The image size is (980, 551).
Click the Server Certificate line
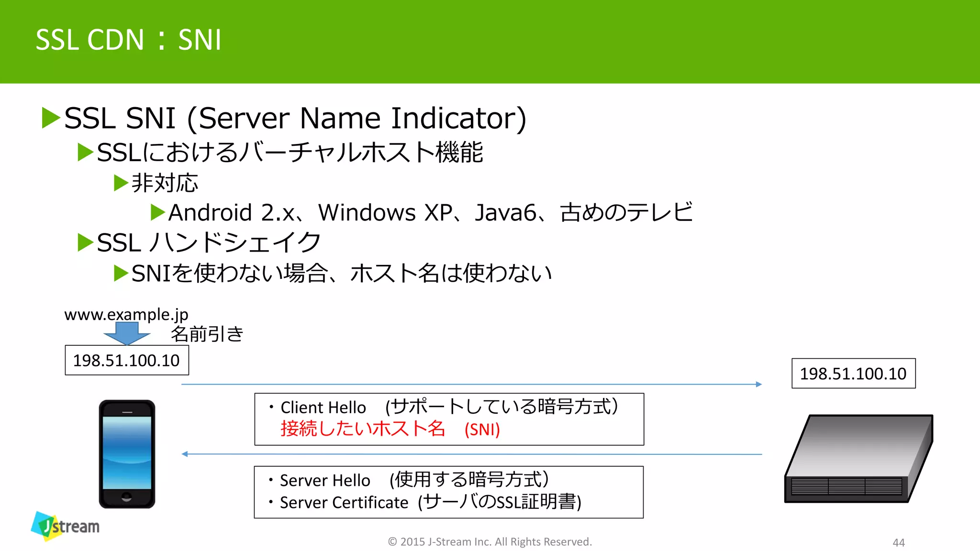pos(430,502)
